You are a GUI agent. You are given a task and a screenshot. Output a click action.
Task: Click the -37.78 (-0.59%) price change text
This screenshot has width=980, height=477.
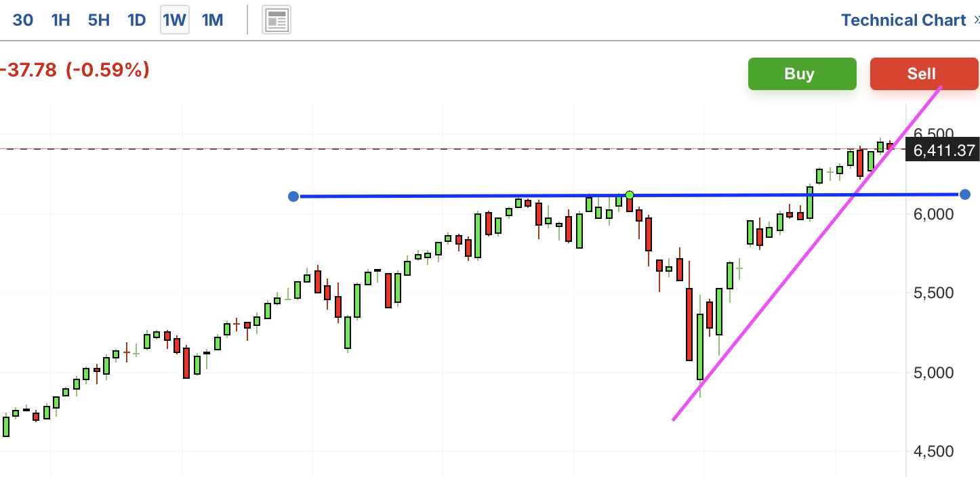pos(75,70)
